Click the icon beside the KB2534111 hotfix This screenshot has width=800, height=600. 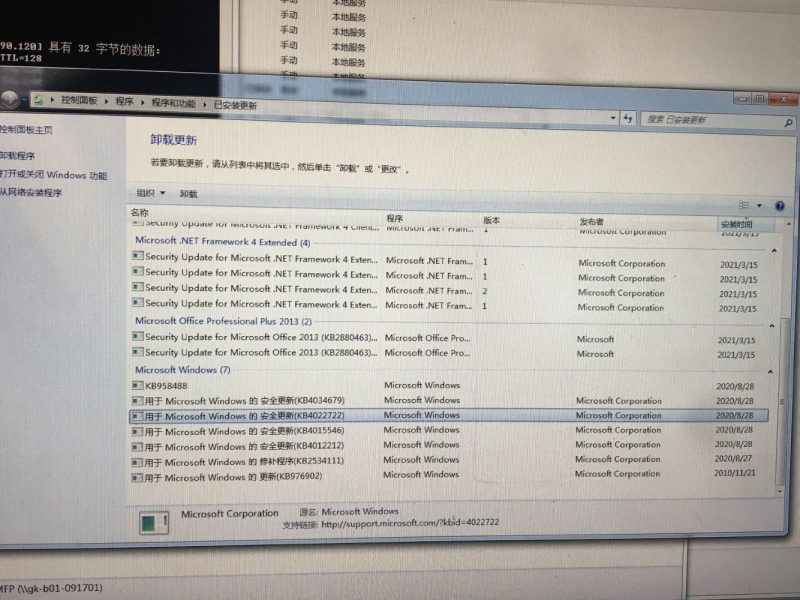coord(136,462)
